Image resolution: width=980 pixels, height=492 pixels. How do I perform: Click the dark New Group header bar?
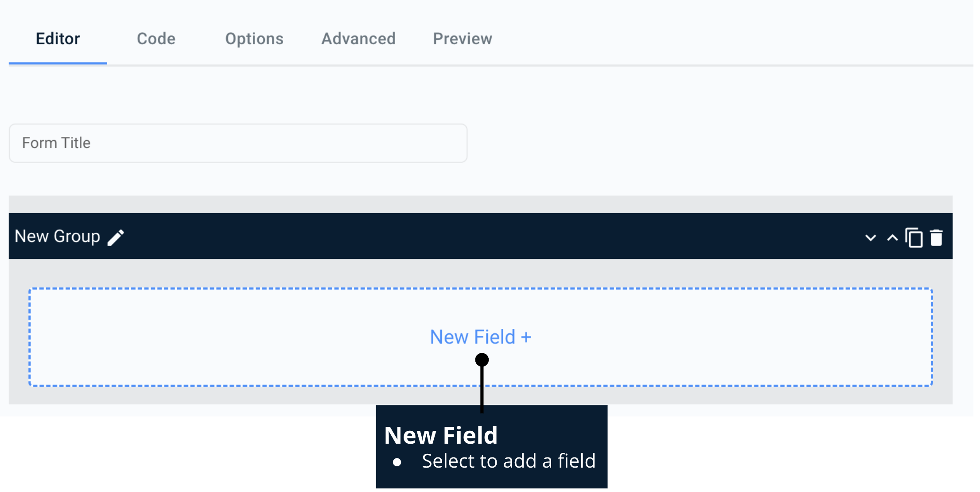point(487,237)
